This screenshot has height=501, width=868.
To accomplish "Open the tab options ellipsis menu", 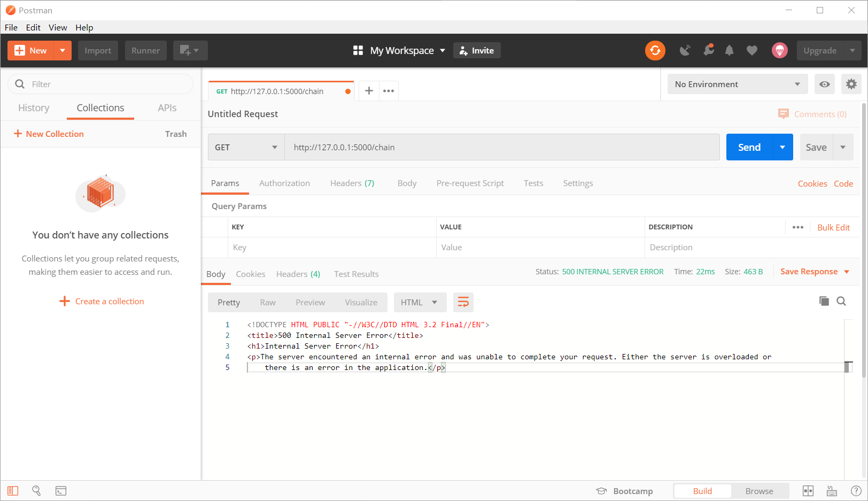I will [389, 91].
